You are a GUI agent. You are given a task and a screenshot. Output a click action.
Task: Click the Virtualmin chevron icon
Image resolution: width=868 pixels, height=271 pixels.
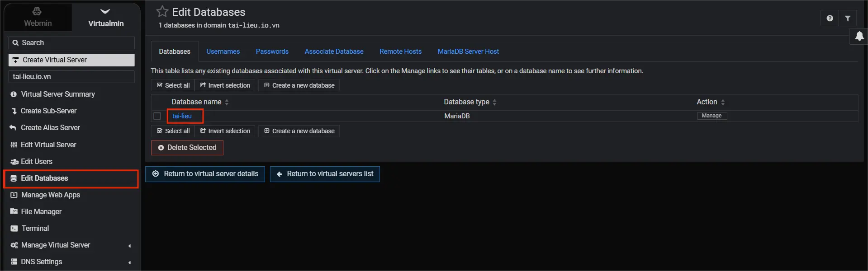[105, 11]
